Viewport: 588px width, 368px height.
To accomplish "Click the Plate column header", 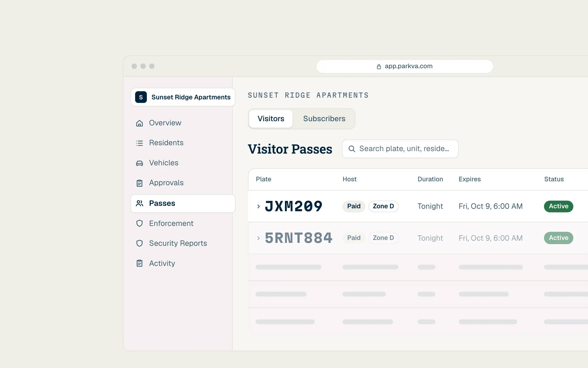I will tap(264, 179).
